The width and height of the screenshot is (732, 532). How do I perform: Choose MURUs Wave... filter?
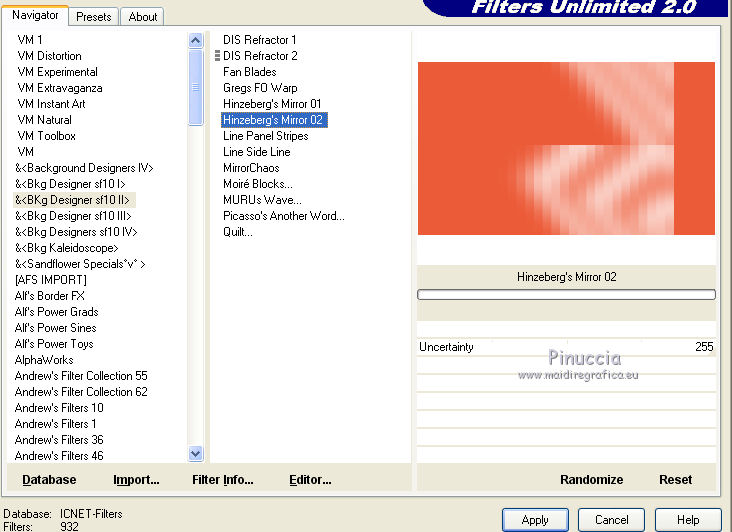pyautogui.click(x=262, y=200)
